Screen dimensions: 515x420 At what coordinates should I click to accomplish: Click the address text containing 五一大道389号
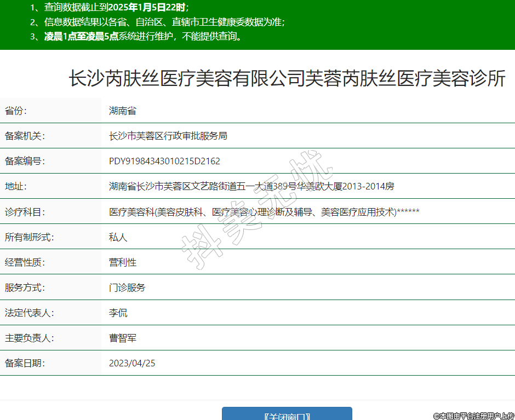coord(251,186)
